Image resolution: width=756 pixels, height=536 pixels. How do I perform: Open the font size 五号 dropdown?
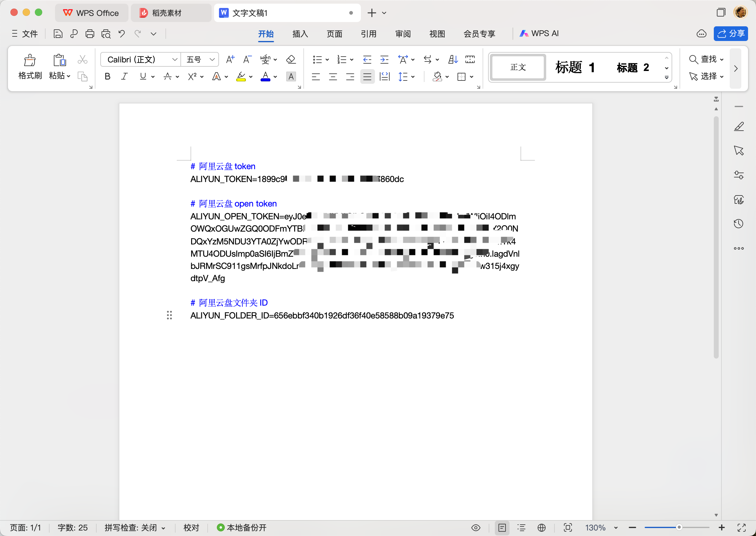pyautogui.click(x=212, y=59)
